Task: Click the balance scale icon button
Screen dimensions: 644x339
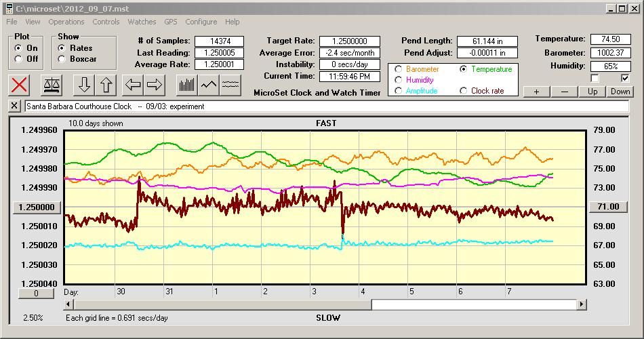Action: pos(52,85)
